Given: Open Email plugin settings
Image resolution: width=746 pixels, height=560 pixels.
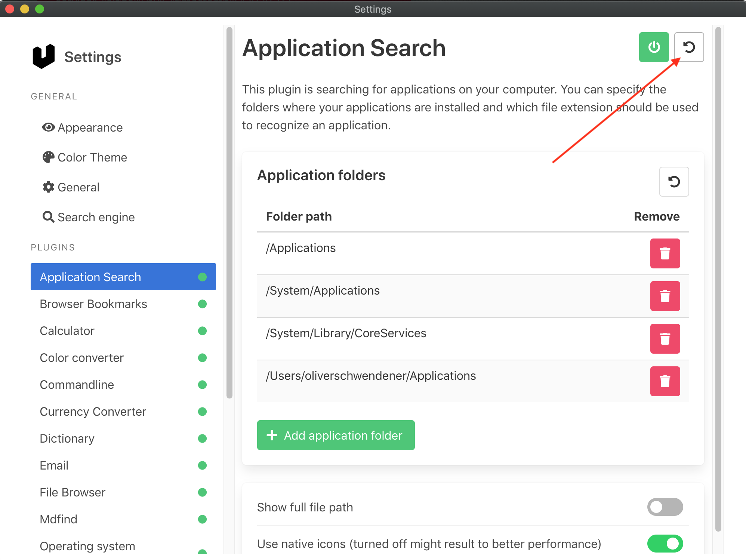Looking at the screenshot, I should pyautogui.click(x=123, y=465).
